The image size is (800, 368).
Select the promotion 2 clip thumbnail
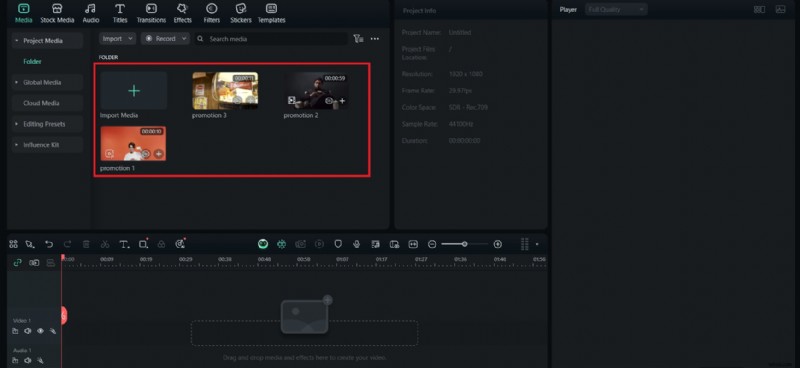(x=316, y=91)
